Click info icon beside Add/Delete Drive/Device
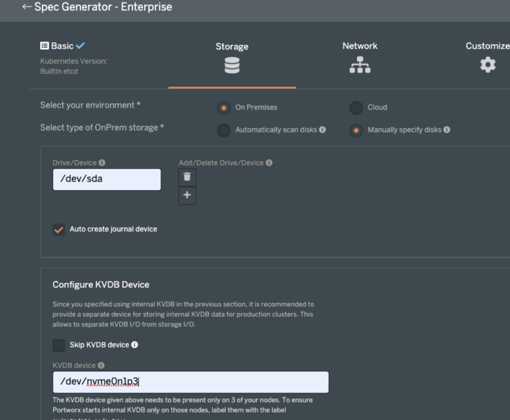This screenshot has height=420, width=510. click(x=269, y=163)
